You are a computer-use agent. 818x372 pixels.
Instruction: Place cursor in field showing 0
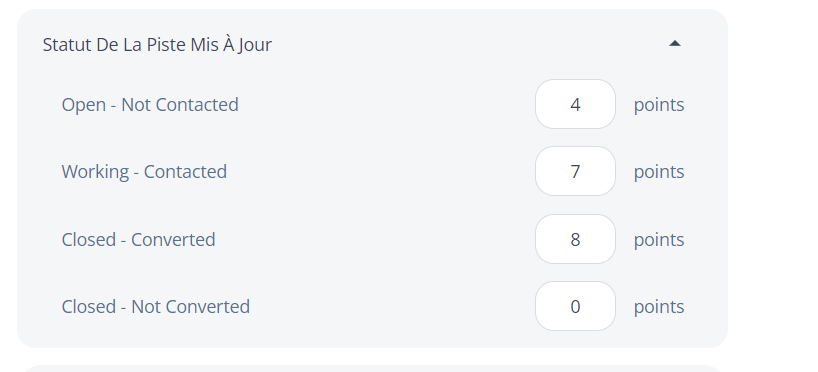575,306
